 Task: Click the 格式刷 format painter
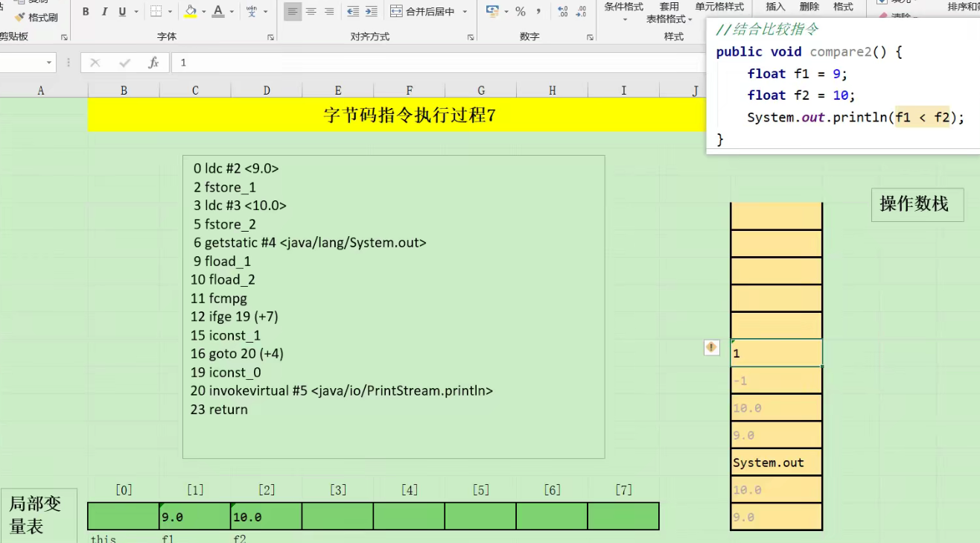click(x=36, y=17)
